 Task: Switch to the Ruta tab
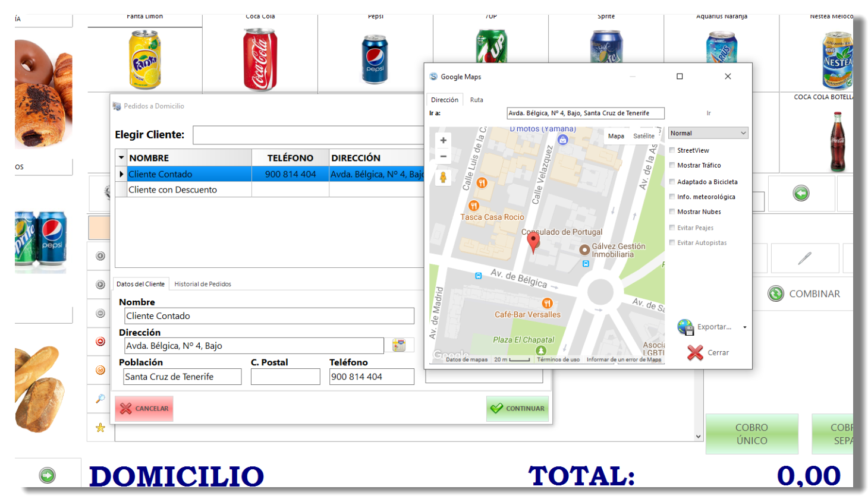click(x=477, y=100)
